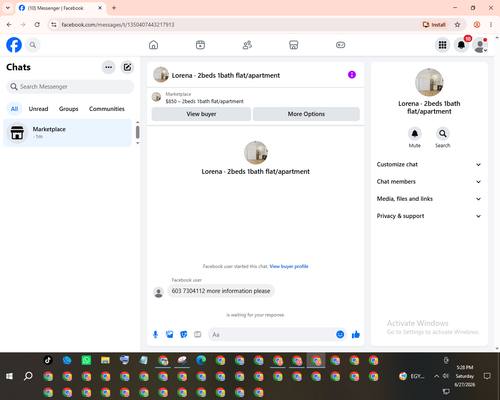
Task: Click the More Options button
Action: (x=306, y=114)
